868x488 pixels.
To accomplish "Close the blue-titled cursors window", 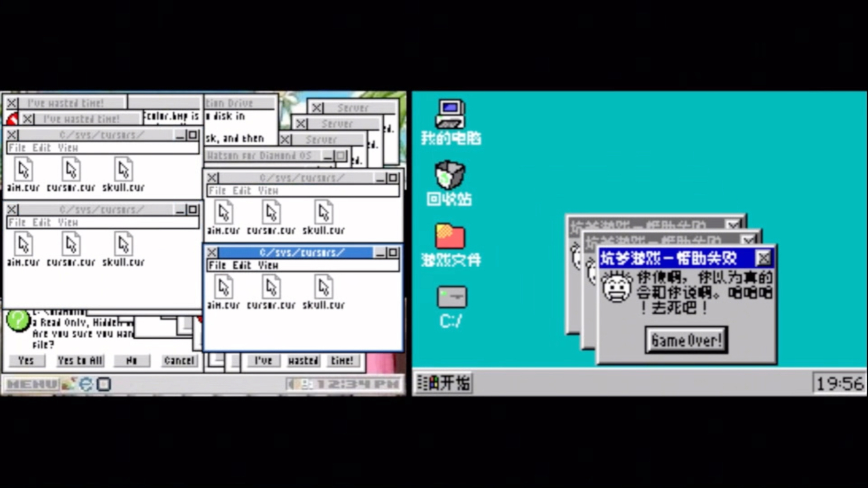I will tap(212, 253).
